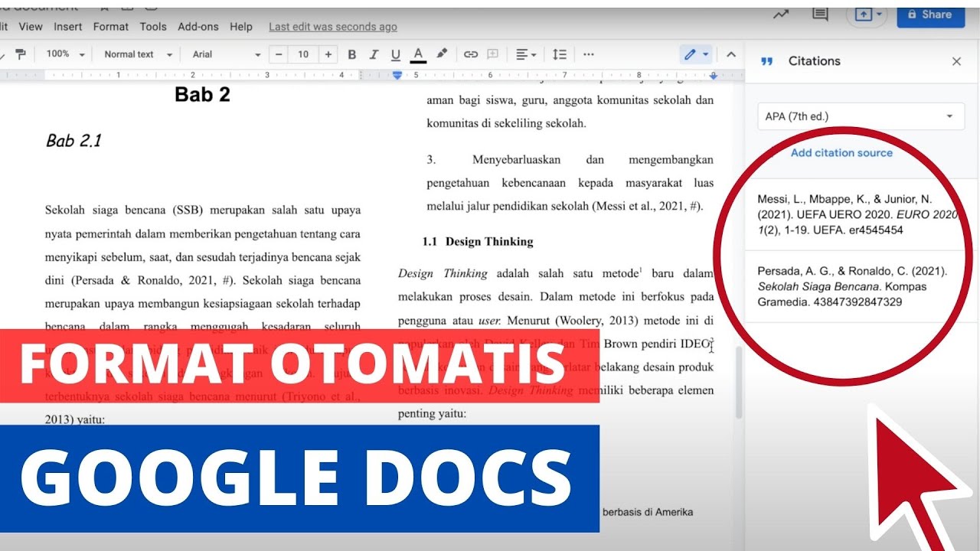The image size is (980, 551).
Task: Collapse the menus with the up chevron
Action: [x=731, y=54]
